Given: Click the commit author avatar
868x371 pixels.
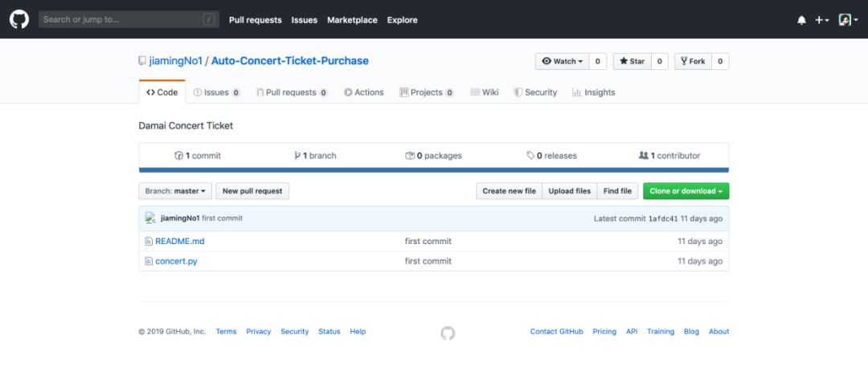Looking at the screenshot, I should click(150, 218).
